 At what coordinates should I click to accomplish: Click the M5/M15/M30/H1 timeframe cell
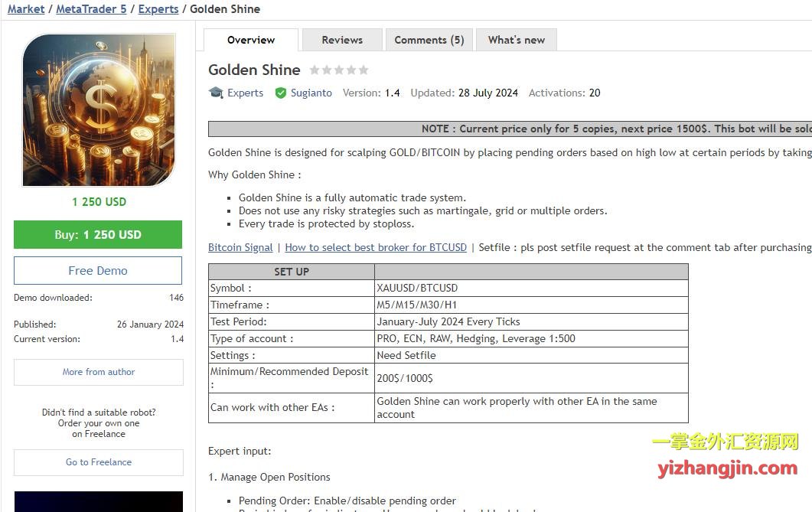(x=531, y=305)
